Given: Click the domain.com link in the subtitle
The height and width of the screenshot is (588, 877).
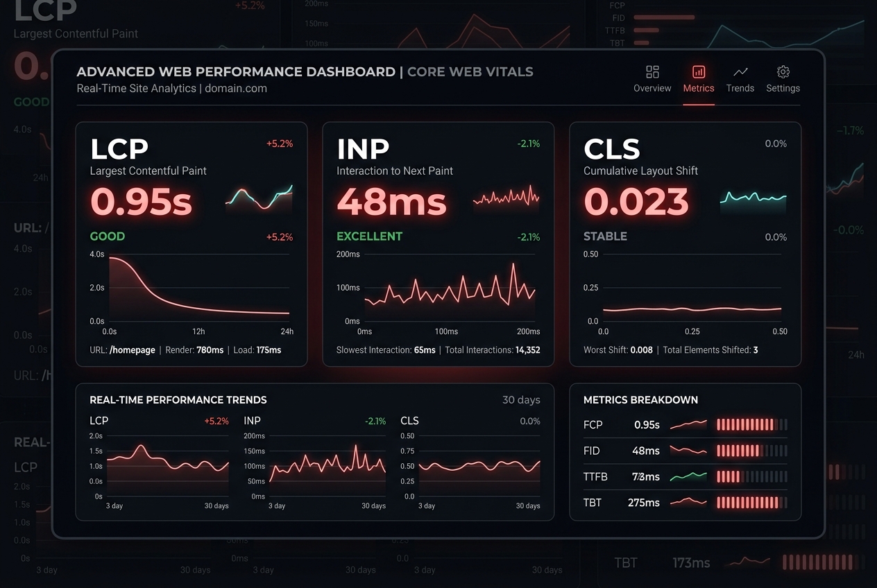Looking at the screenshot, I should tap(236, 88).
